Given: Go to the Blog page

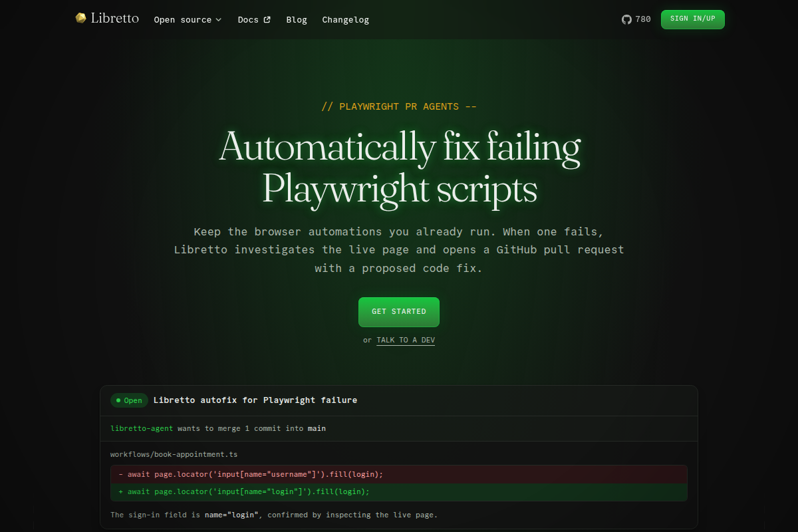Looking at the screenshot, I should pyautogui.click(x=297, y=19).
